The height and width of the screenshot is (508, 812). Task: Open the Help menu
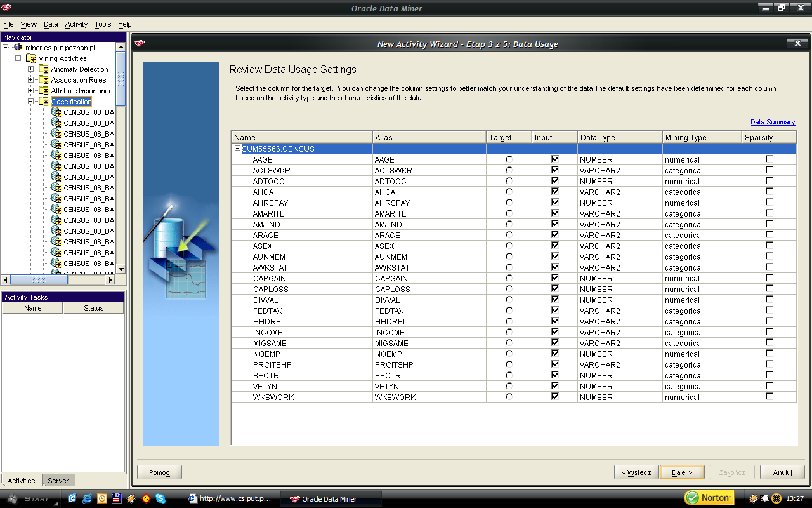(x=125, y=24)
